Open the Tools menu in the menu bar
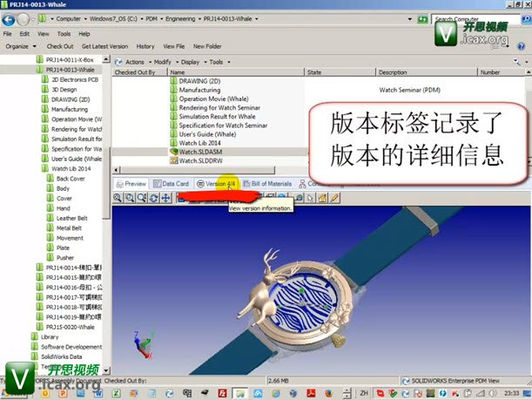The height and width of the screenshot is (400, 532). coord(64,34)
